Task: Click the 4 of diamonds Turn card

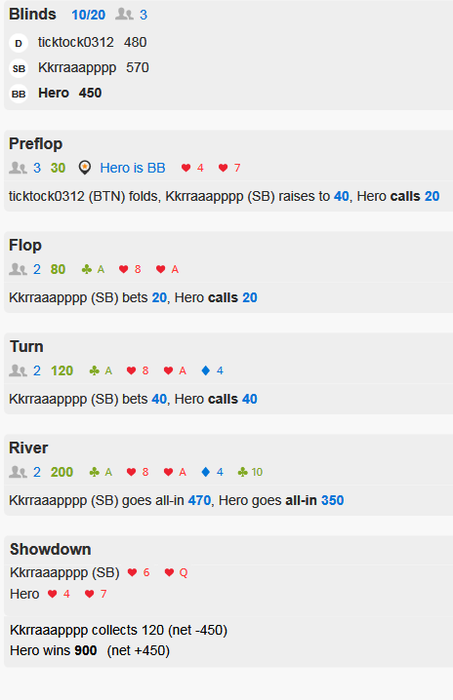Action: tap(212, 371)
